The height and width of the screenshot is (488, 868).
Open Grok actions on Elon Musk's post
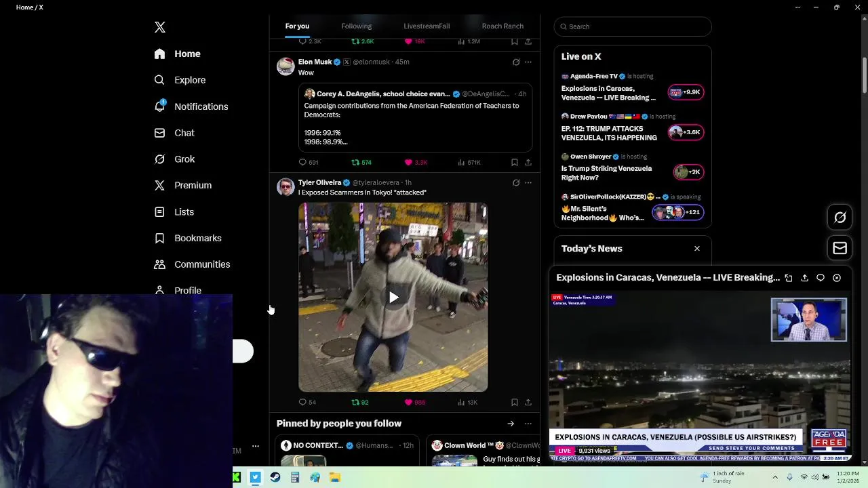(516, 62)
